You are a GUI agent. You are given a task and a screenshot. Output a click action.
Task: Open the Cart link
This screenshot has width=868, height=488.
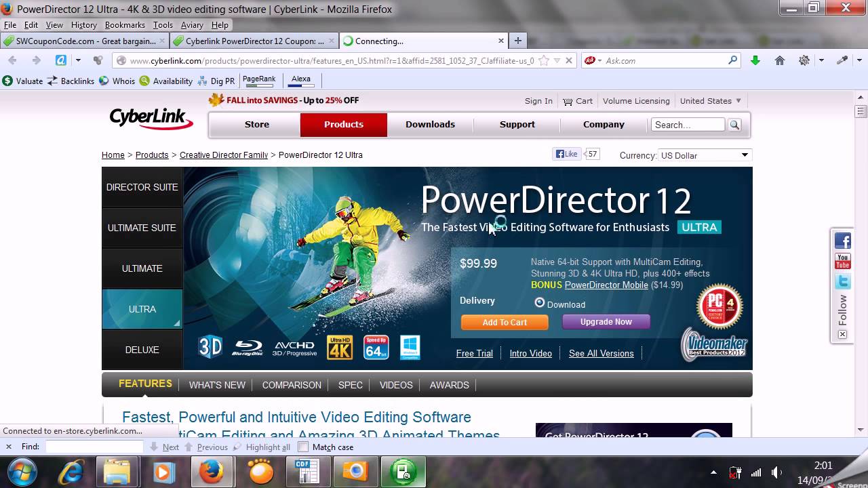pyautogui.click(x=578, y=101)
